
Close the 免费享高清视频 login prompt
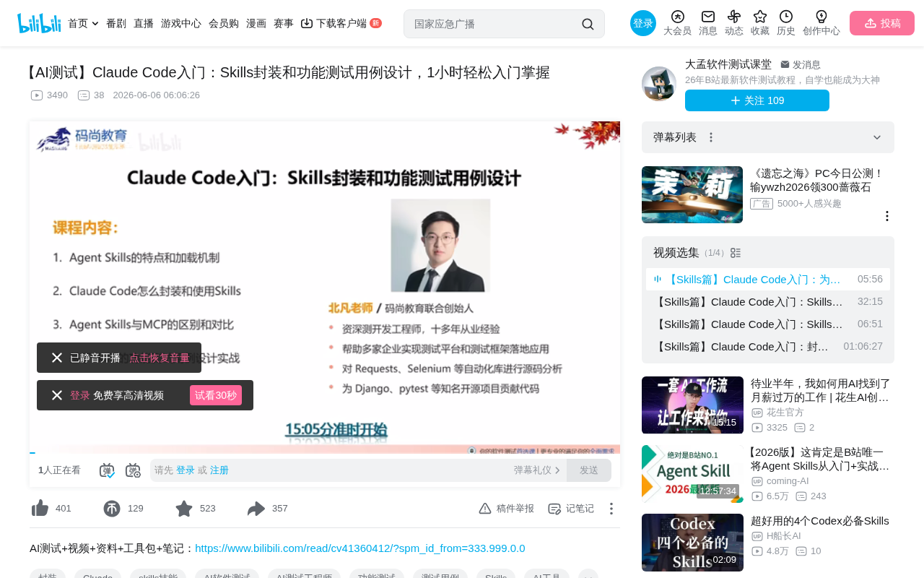click(57, 395)
